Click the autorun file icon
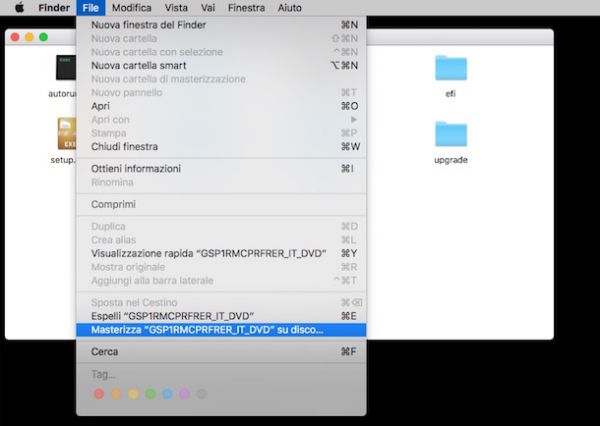 (67, 68)
